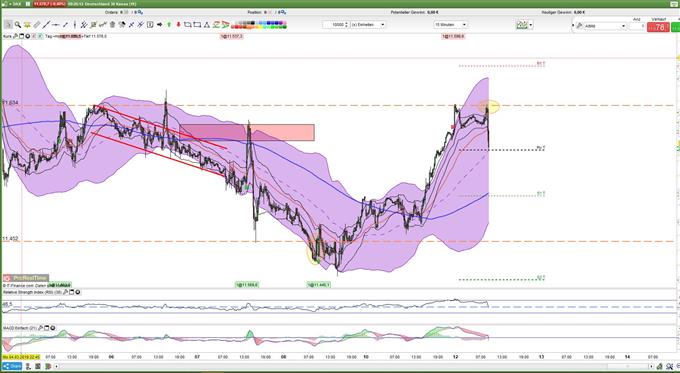680x373 pixels.
Task: Pick the black color swatch
Action: 252,23
